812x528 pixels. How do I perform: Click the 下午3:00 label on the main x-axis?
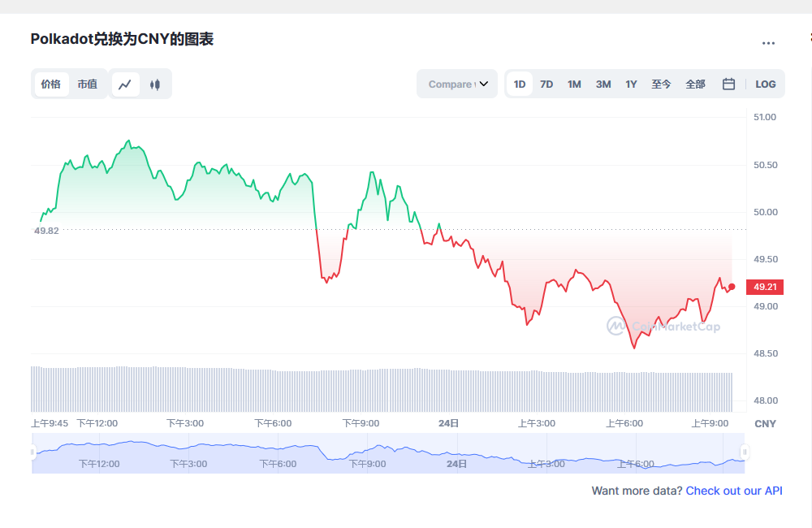[185, 423]
